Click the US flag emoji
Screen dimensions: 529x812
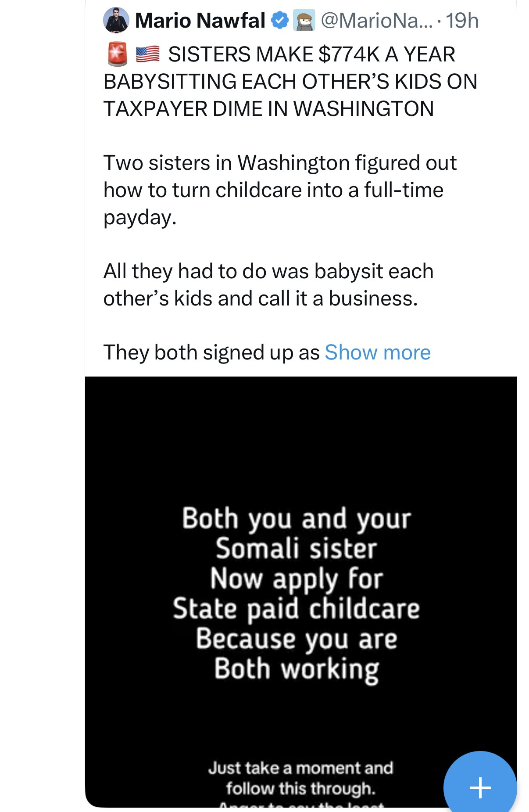(x=147, y=54)
